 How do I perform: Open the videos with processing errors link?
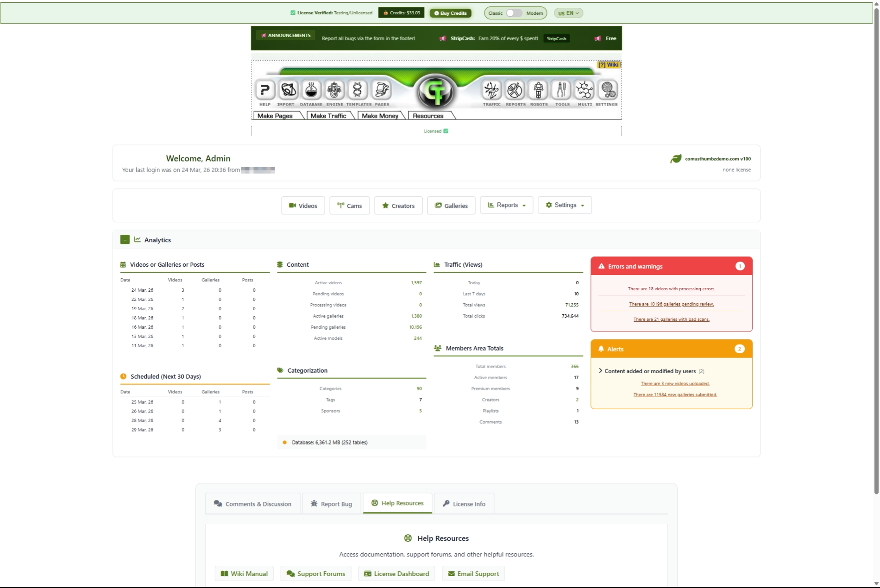point(671,289)
